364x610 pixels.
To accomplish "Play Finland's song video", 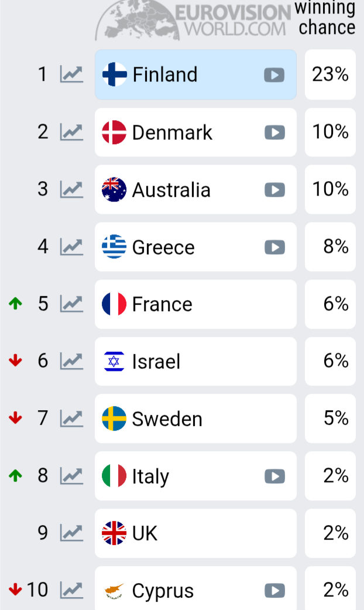I will click(x=274, y=75).
